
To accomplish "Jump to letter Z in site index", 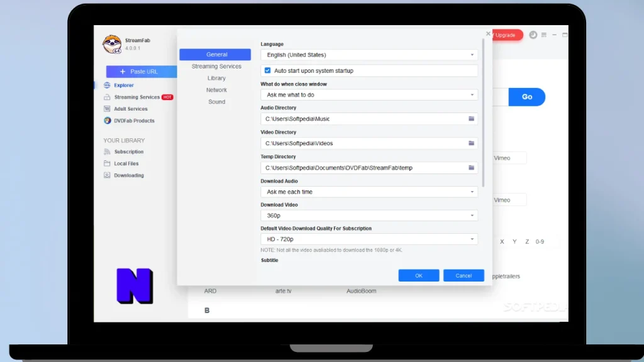I will [527, 242].
